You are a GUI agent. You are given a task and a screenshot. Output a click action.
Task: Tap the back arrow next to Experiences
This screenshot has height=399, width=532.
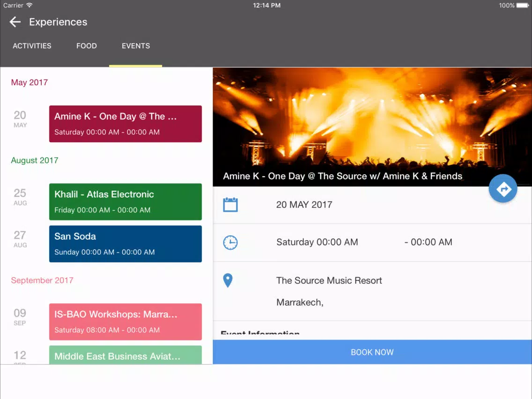coord(15,22)
